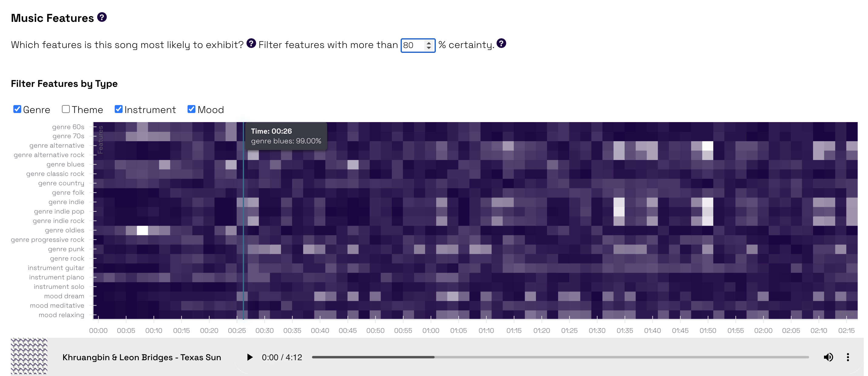
Task: Click the 'genre country' row label
Action: coord(61,183)
